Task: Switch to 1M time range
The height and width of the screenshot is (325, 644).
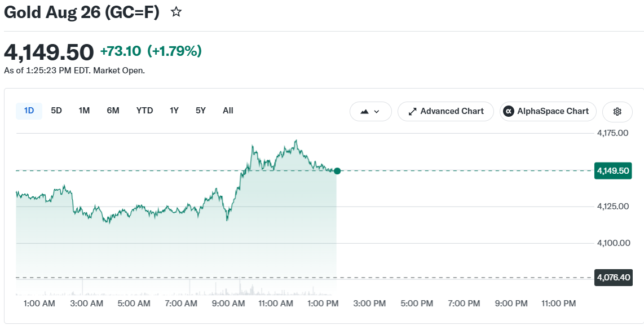Action: pos(84,111)
